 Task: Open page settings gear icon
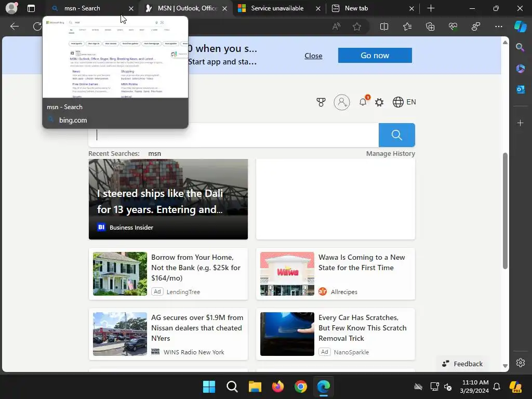coord(379,102)
